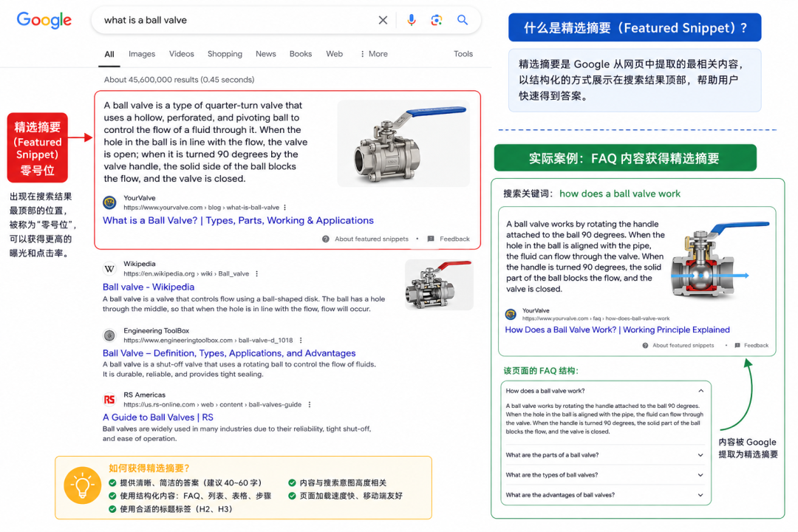
Task: Click '该页面的 FAQ 结构' label
Action: pyautogui.click(x=541, y=371)
